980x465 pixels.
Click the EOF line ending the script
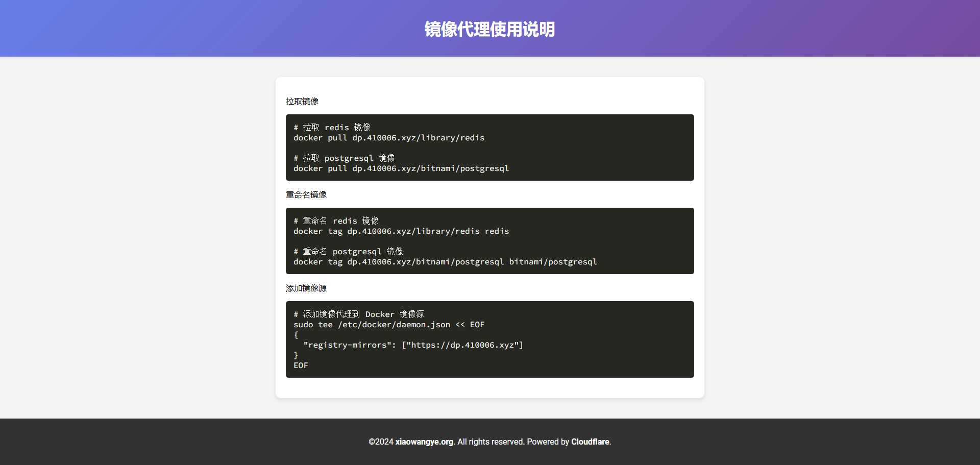pyautogui.click(x=301, y=365)
